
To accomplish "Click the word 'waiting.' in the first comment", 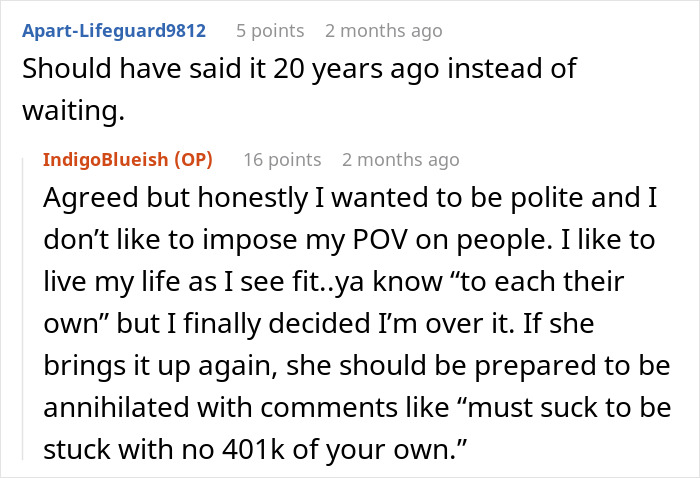I will (x=73, y=111).
